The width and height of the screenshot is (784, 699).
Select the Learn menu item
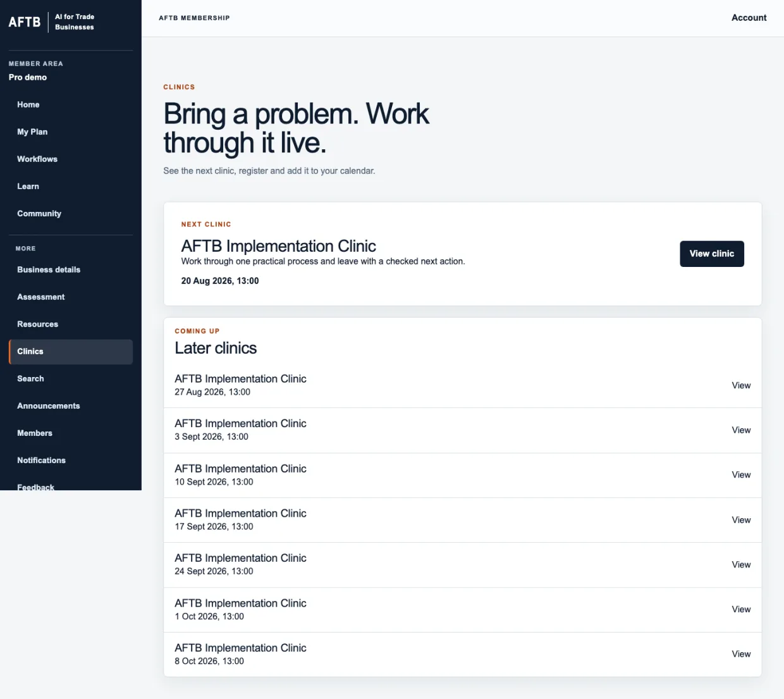coord(71,186)
